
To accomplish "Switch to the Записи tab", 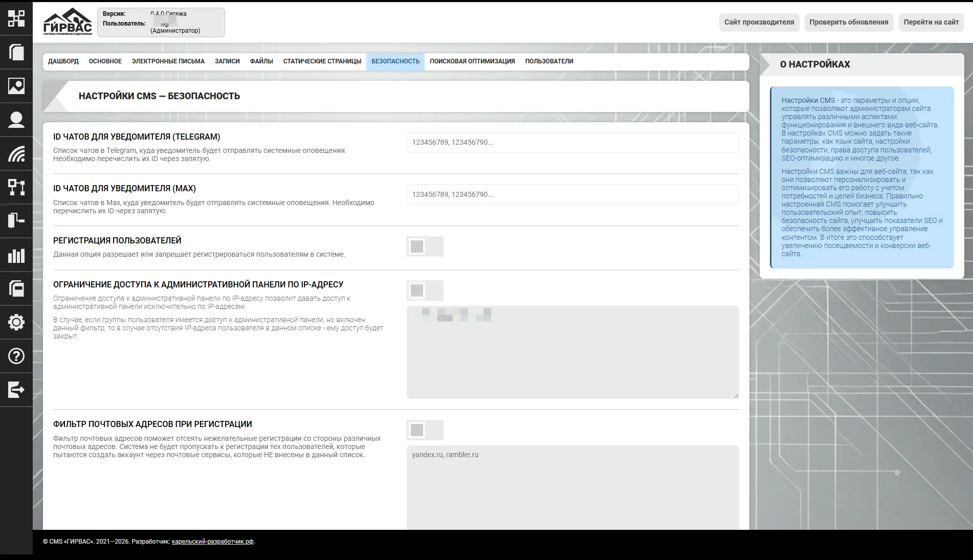I will [x=227, y=61].
